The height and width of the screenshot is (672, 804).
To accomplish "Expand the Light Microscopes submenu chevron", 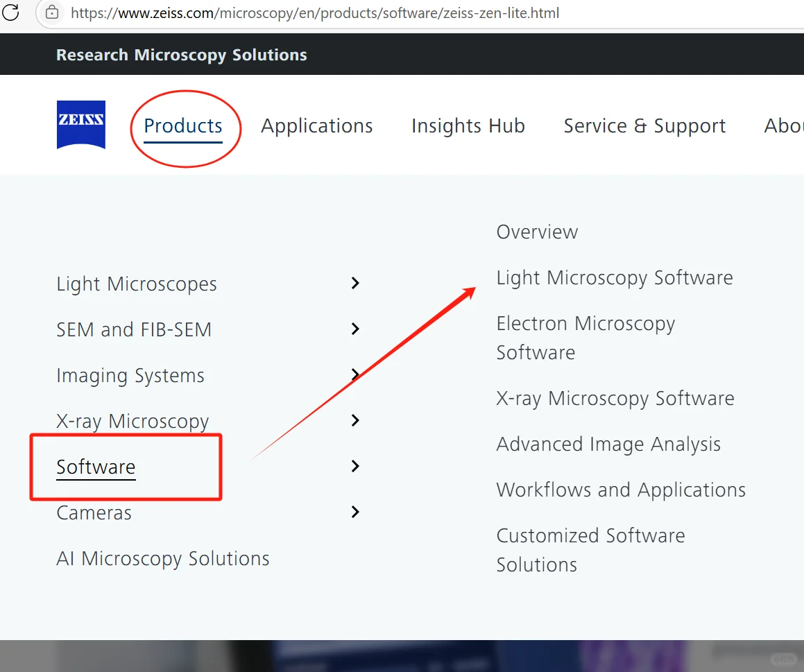I will pyautogui.click(x=355, y=283).
